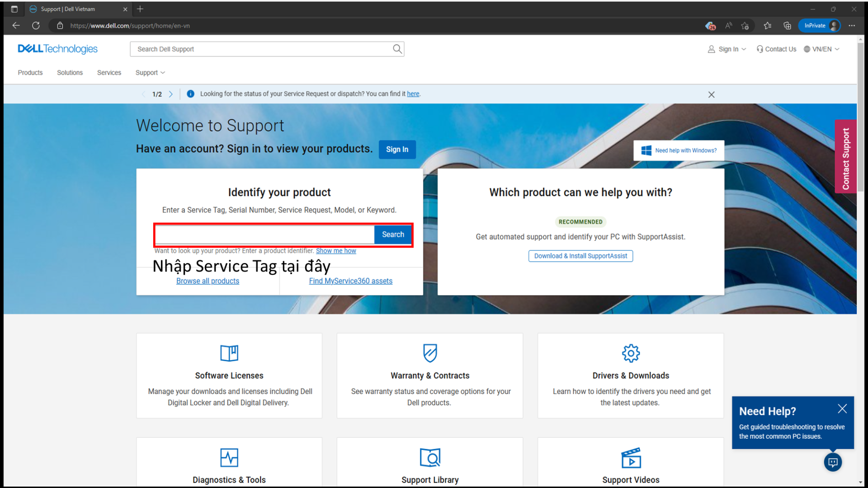The width and height of the screenshot is (868, 488).
Task: Click the browser back arrow
Action: pyautogui.click(x=16, y=26)
